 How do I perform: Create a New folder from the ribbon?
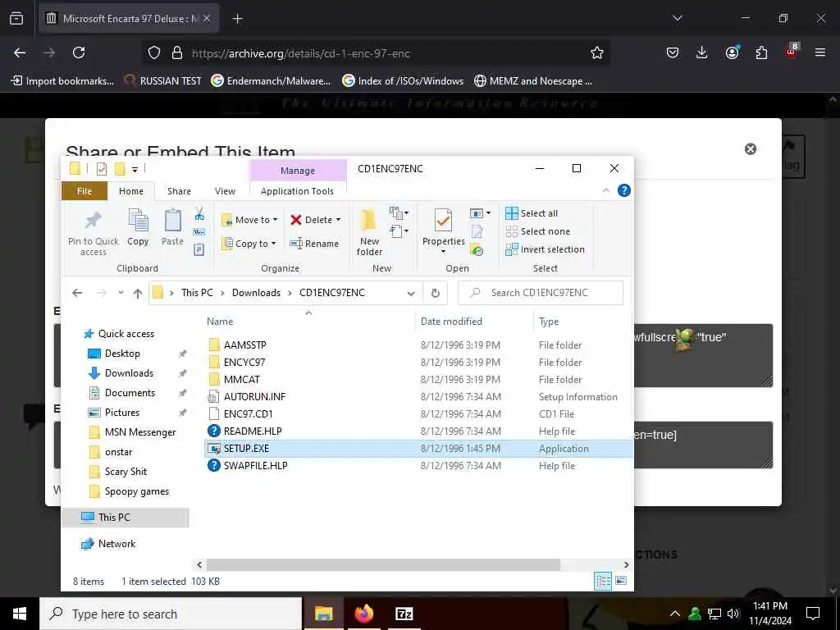369,232
